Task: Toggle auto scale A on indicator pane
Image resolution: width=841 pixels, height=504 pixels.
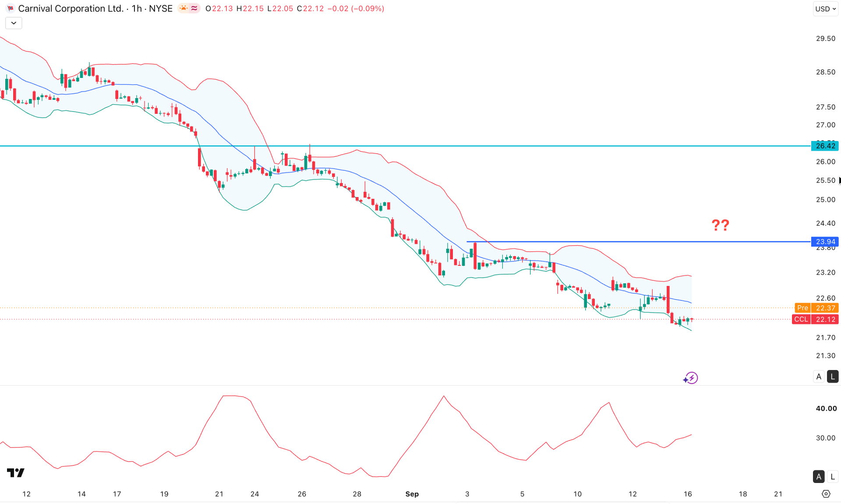Action: [819, 476]
